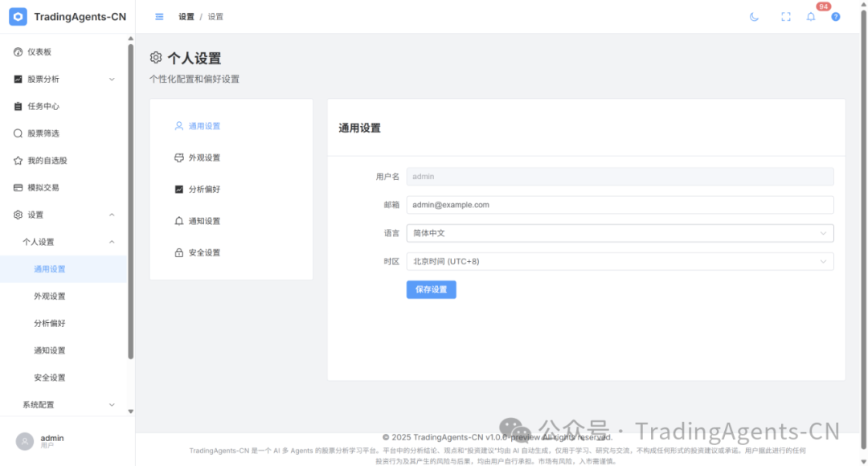Image resolution: width=868 pixels, height=466 pixels.
Task: Toggle dark mode with moon icon
Action: 754,17
